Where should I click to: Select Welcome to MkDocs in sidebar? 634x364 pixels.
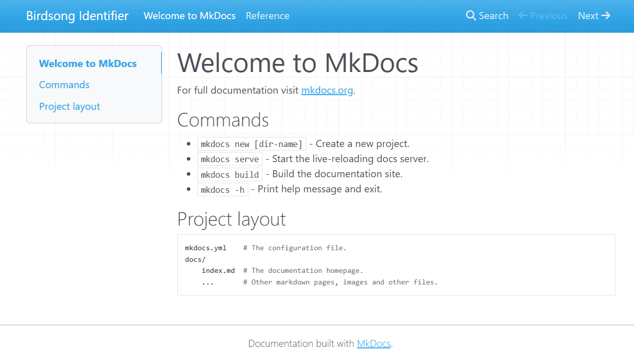point(88,63)
